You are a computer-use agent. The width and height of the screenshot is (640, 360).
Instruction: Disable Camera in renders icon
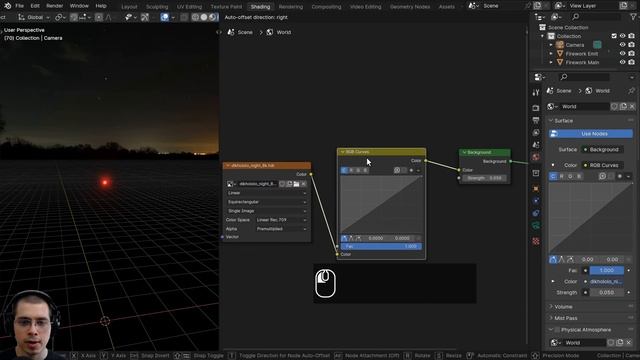[631, 45]
